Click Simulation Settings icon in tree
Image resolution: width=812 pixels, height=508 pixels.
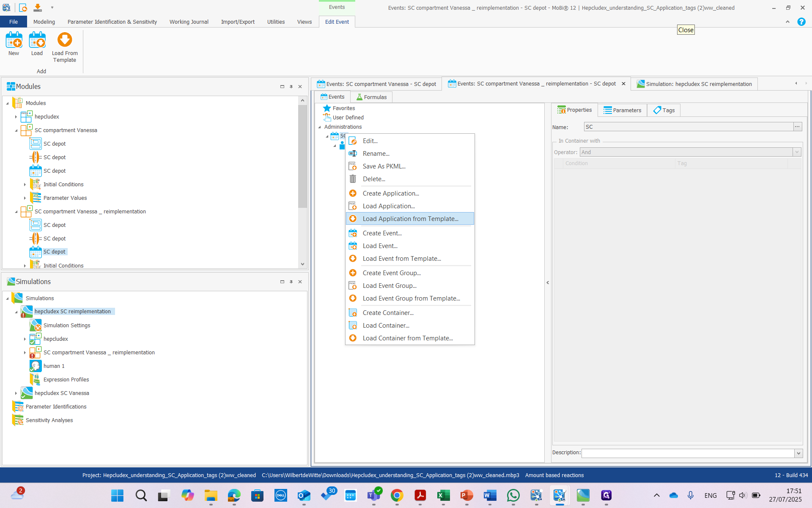coord(36,326)
